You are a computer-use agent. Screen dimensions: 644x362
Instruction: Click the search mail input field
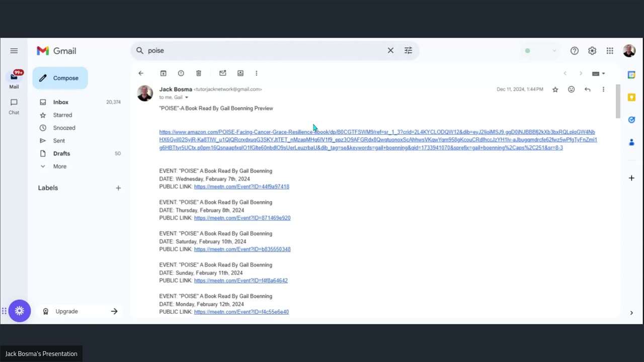264,50
